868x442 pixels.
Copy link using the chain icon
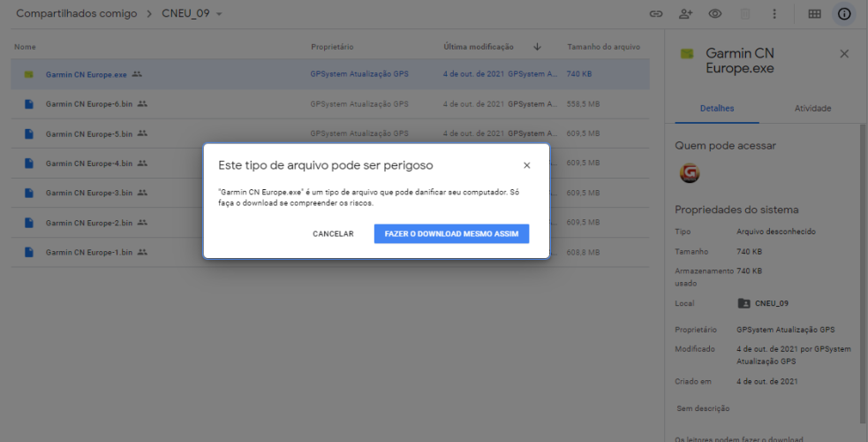(656, 14)
